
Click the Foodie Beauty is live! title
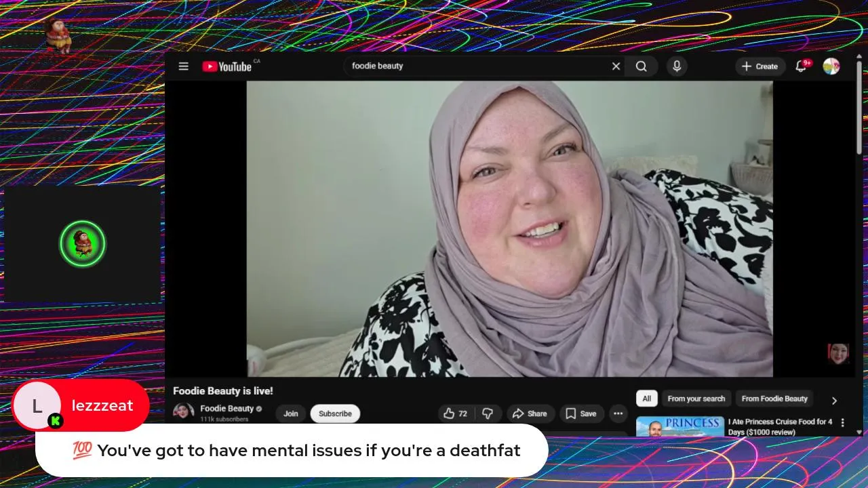click(x=223, y=391)
